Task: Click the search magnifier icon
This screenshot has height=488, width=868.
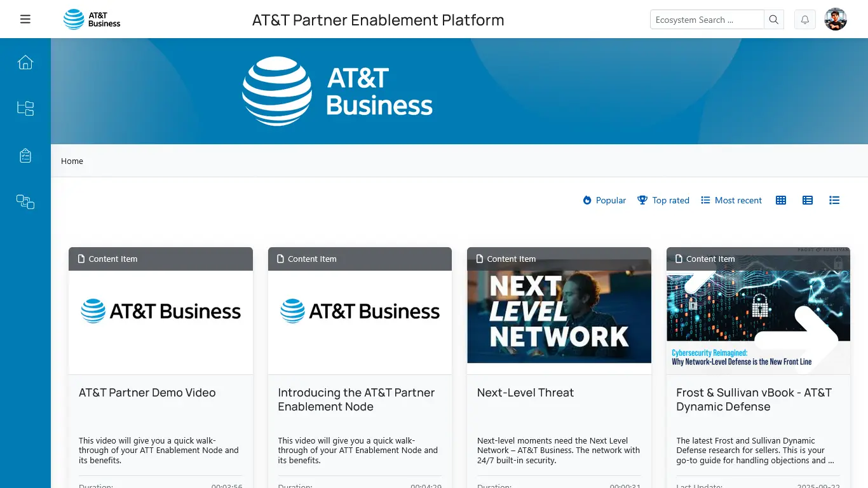Action: (x=773, y=19)
